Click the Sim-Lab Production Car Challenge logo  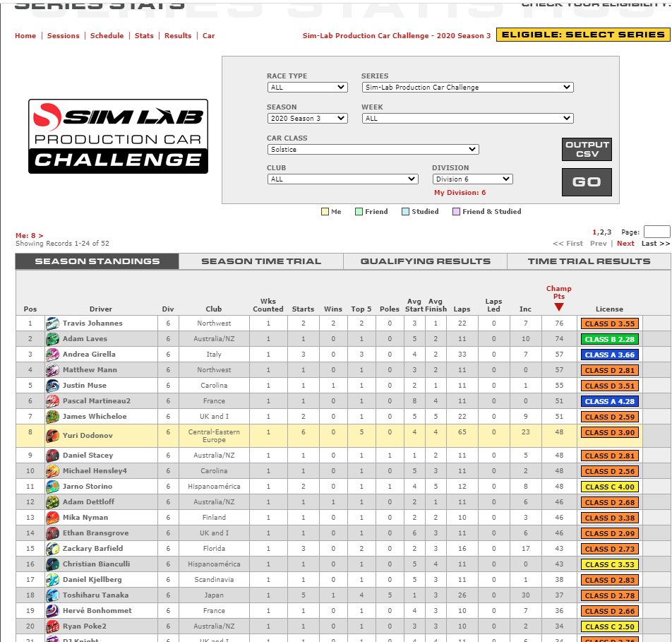pyautogui.click(x=118, y=136)
